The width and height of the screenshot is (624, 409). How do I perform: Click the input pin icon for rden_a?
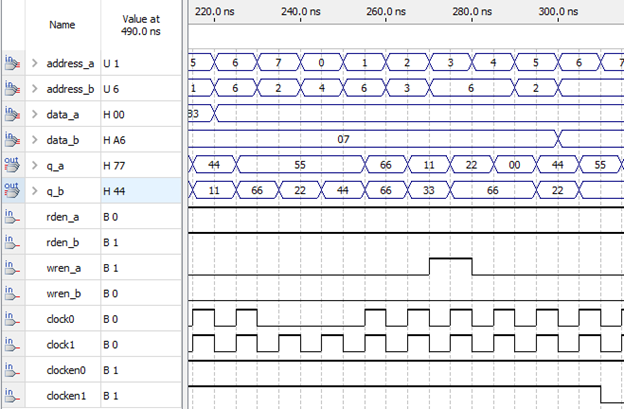[12, 216]
